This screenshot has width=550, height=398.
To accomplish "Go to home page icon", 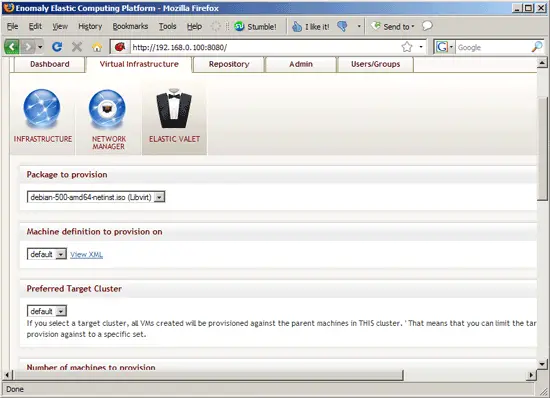I will click(97, 47).
